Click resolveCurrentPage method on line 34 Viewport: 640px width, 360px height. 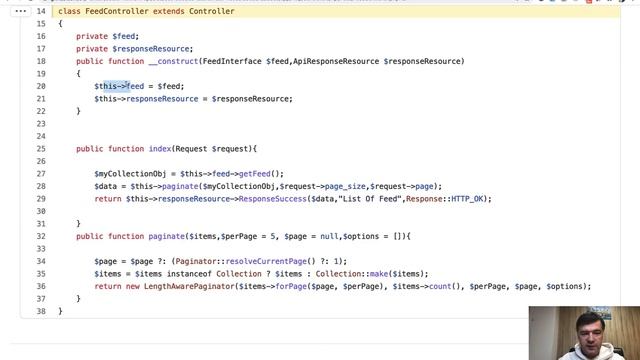tap(266, 261)
